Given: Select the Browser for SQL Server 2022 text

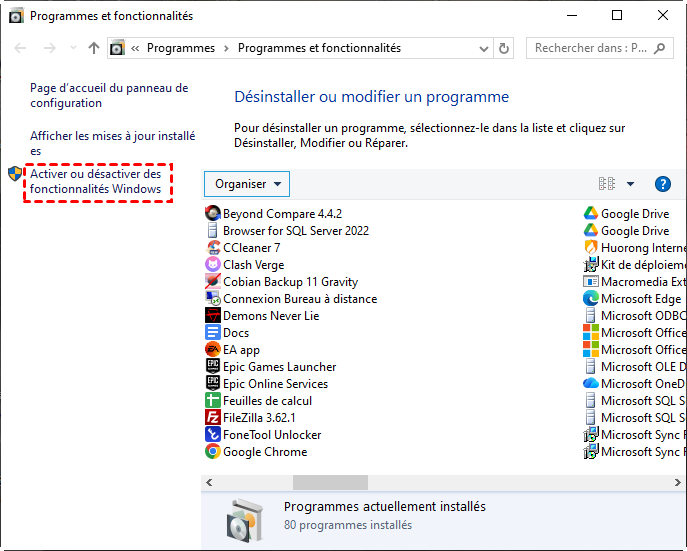Looking at the screenshot, I should pyautogui.click(x=296, y=231).
